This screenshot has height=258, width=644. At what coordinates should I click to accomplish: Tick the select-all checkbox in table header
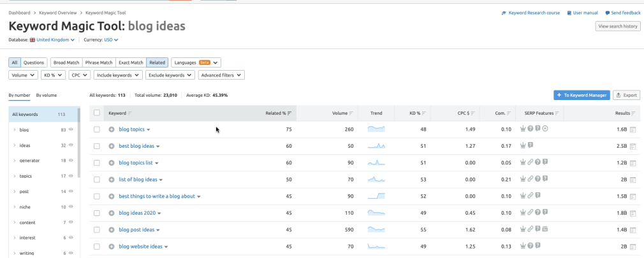[97, 113]
